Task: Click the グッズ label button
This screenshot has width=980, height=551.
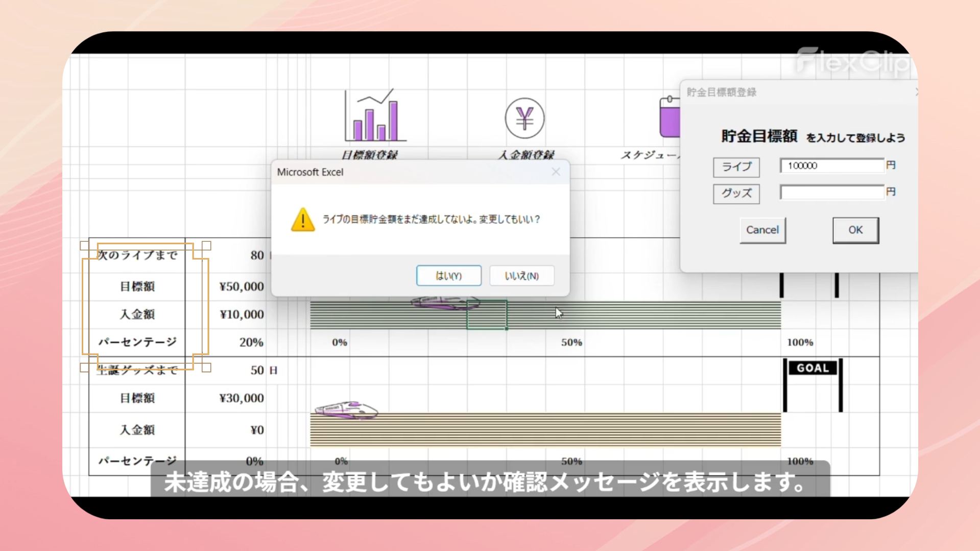Action: (x=736, y=193)
